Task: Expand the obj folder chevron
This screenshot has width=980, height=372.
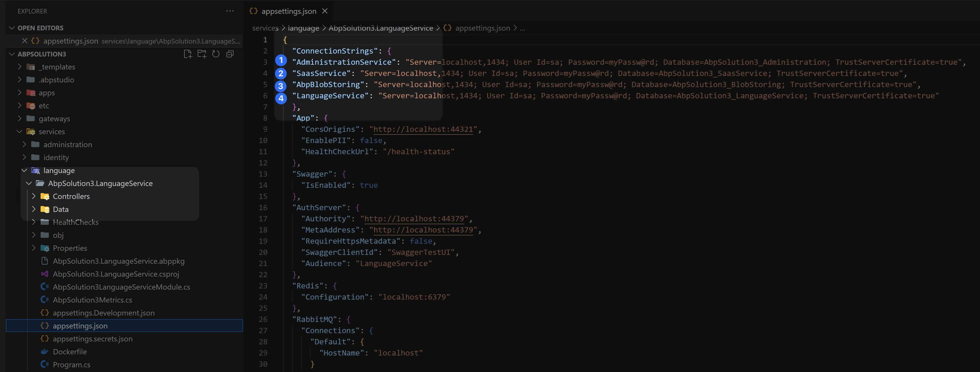Action: 34,235
